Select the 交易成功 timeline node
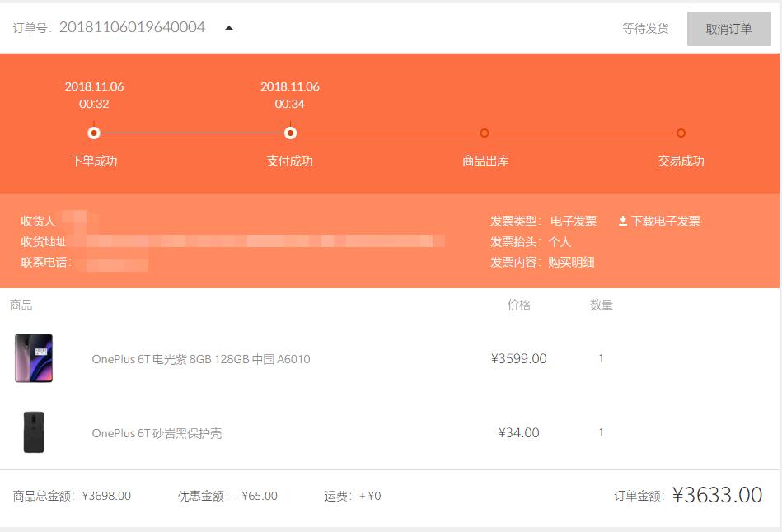The height and width of the screenshot is (532, 782). tap(681, 133)
